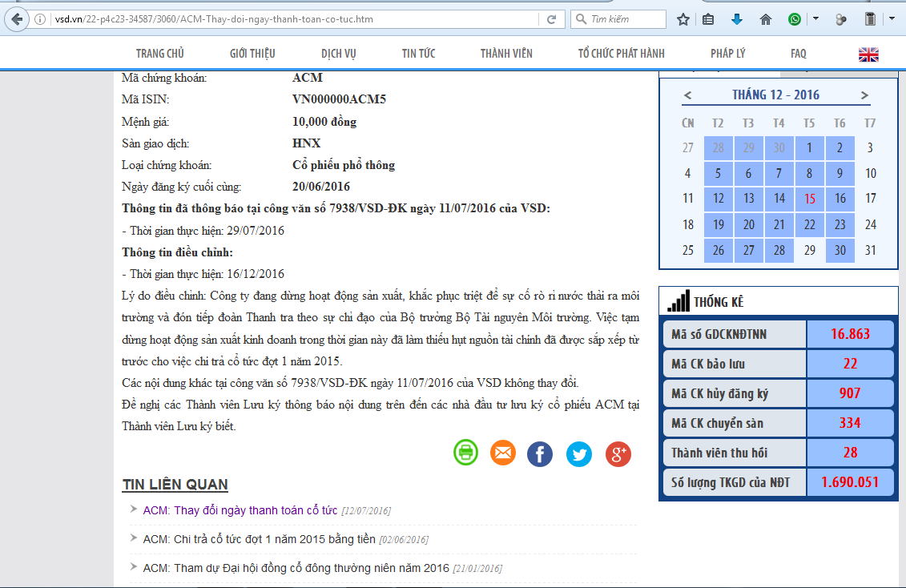906x588 pixels.
Task: Select calendar day 28 of December
Action: [x=779, y=250]
